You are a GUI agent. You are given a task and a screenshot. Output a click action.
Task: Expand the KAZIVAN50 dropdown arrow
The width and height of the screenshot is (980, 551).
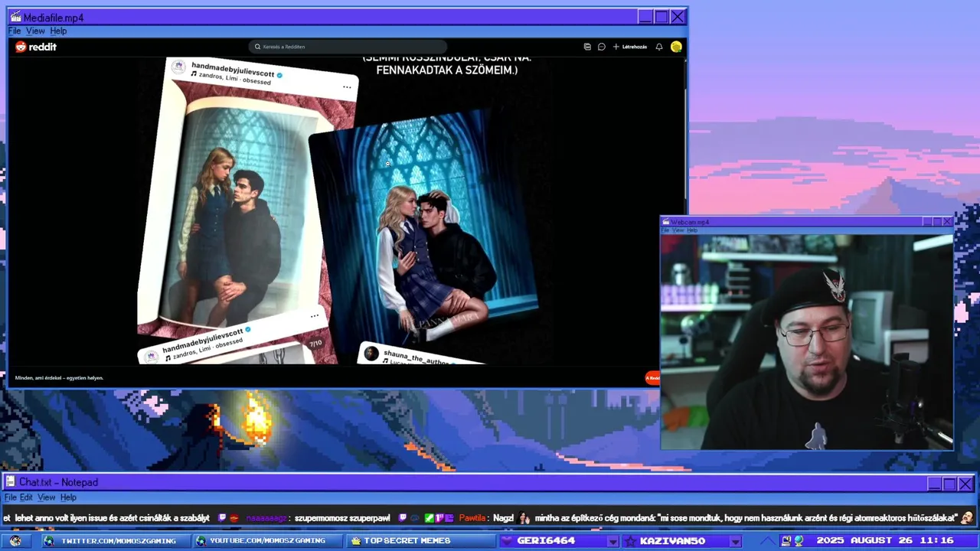pyautogui.click(x=735, y=541)
